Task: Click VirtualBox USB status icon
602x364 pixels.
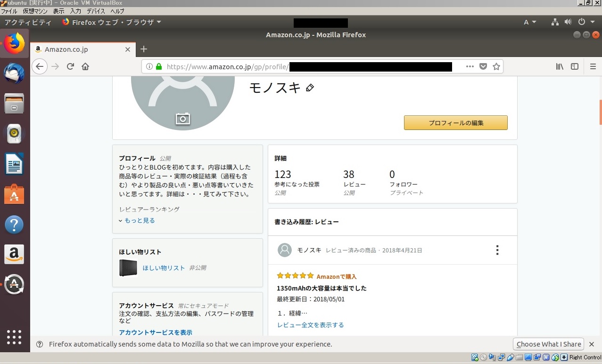Action: tap(511, 357)
